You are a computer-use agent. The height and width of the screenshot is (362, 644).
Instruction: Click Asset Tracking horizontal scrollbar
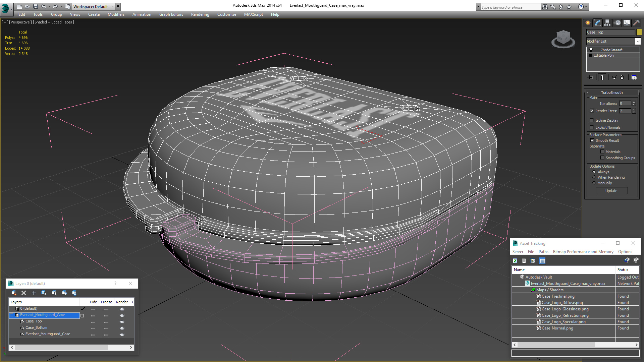tap(575, 345)
